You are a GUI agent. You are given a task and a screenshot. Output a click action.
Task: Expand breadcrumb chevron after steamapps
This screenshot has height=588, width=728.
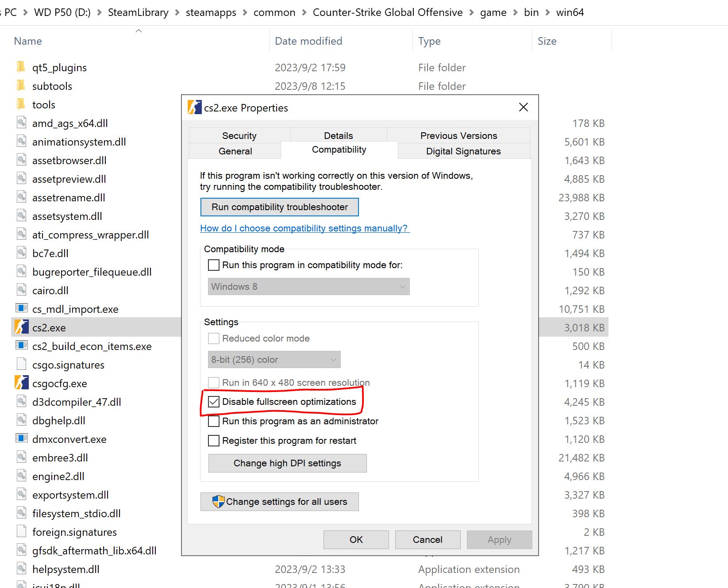[245, 12]
